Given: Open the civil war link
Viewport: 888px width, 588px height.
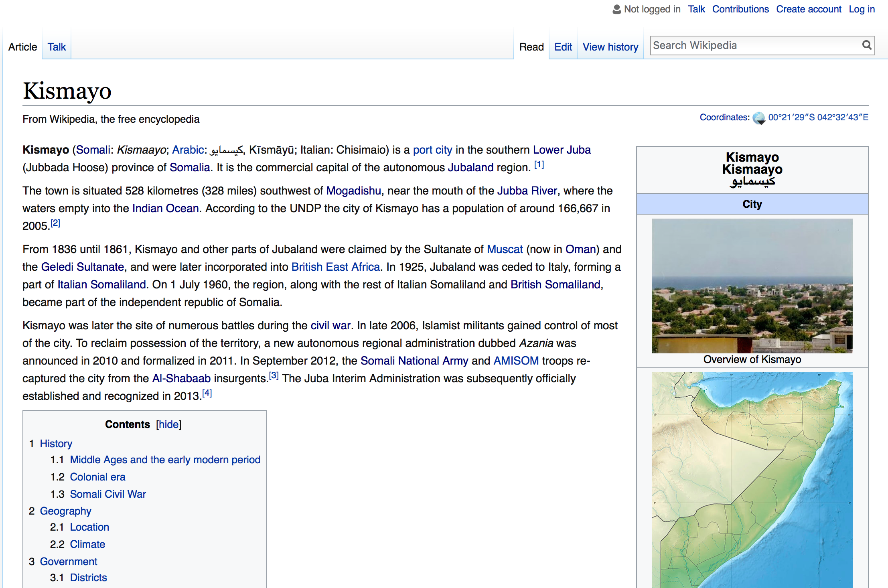Looking at the screenshot, I should (x=330, y=325).
